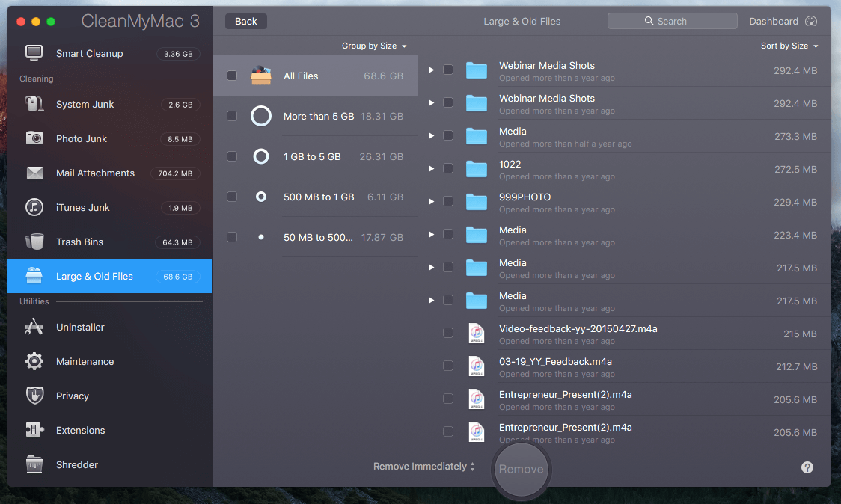
Task: Click the Video-feedback-yy-20150427.m4a file icon
Action: [x=477, y=334]
